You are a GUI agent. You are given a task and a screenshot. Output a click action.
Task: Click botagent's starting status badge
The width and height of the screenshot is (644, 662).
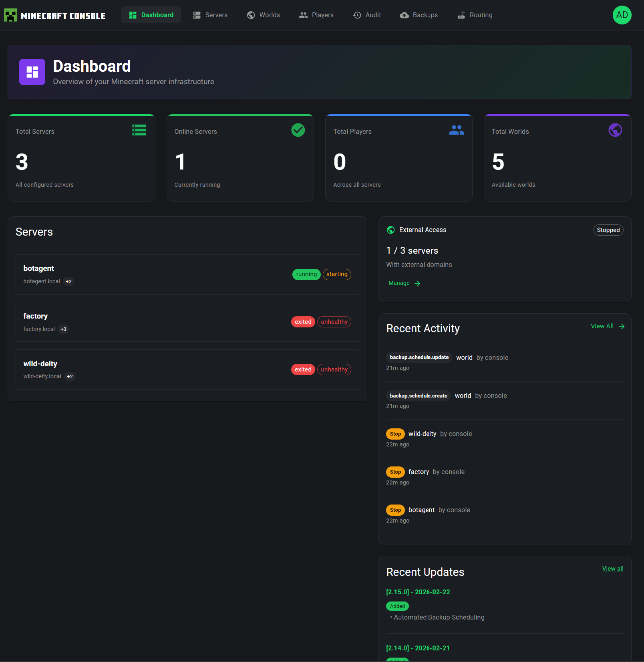point(337,274)
